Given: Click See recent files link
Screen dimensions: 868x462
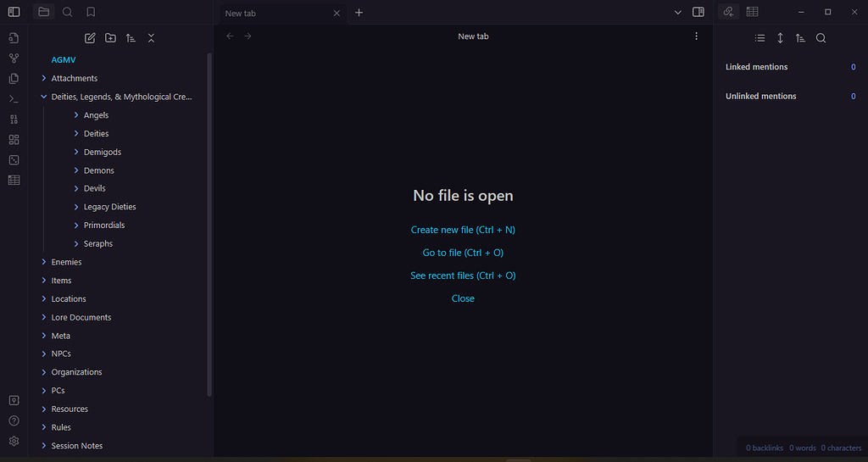Looking at the screenshot, I should (x=463, y=276).
